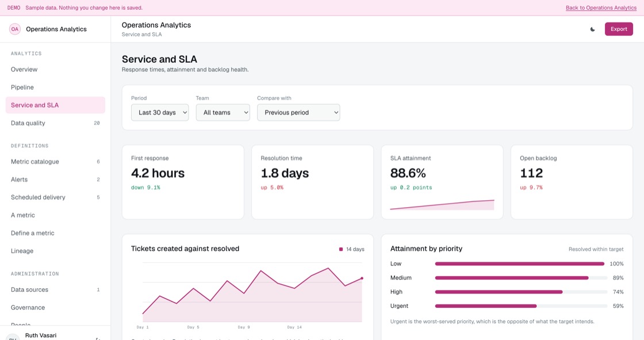This screenshot has width=644, height=340.
Task: Open the Pipeline page
Action: [x=55, y=87]
